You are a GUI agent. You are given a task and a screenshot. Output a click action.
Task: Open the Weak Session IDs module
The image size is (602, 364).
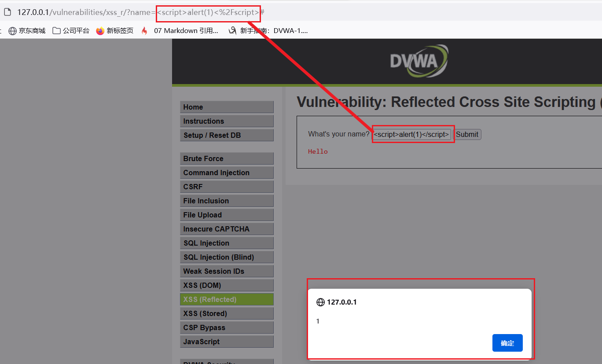pyautogui.click(x=227, y=271)
